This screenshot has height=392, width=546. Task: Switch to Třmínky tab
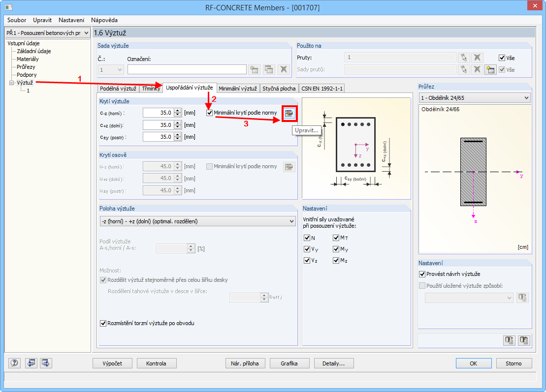point(151,89)
